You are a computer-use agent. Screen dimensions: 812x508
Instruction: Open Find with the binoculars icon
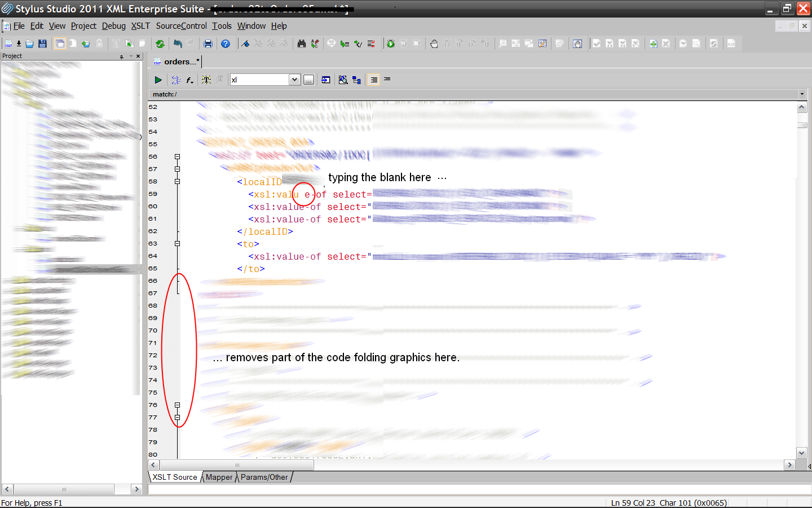coord(302,43)
